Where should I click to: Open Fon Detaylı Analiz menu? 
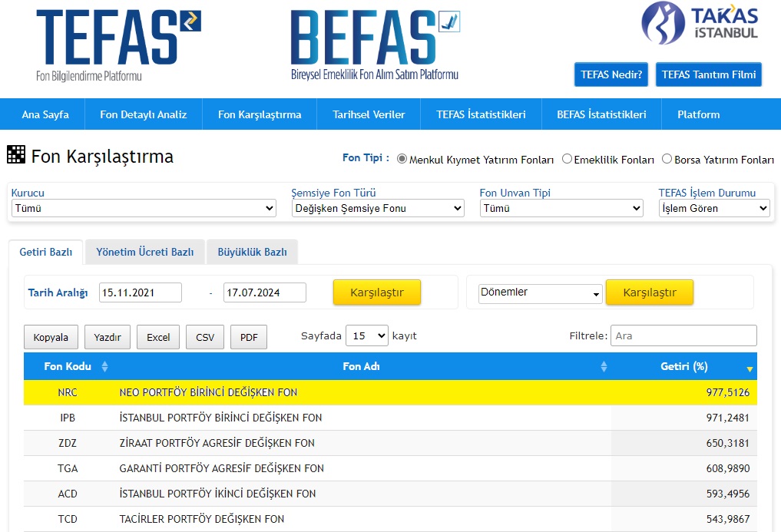144,114
